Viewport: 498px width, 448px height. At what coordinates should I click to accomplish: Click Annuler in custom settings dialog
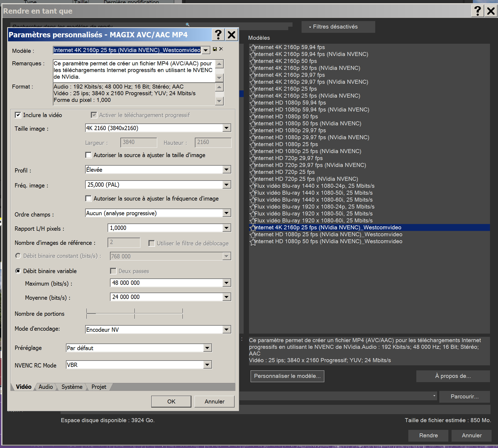tap(215, 402)
